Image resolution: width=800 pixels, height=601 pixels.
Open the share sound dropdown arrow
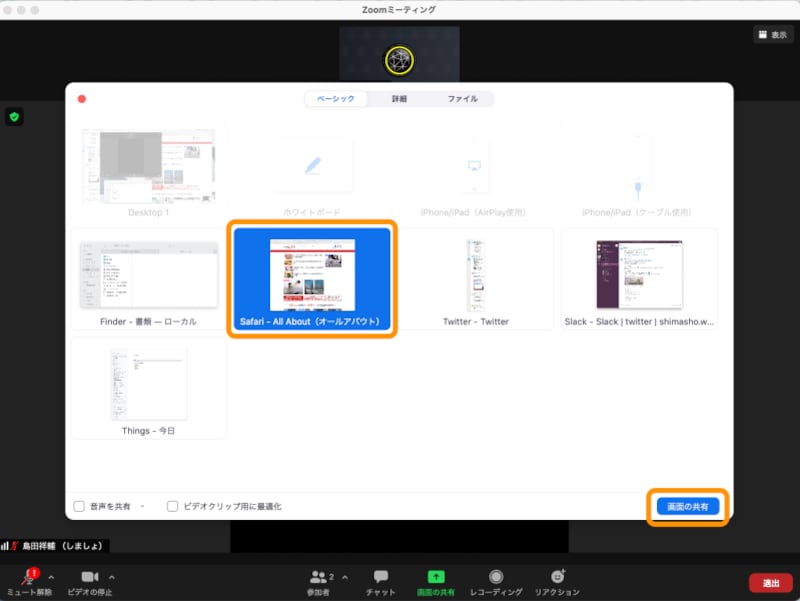pyautogui.click(x=142, y=507)
